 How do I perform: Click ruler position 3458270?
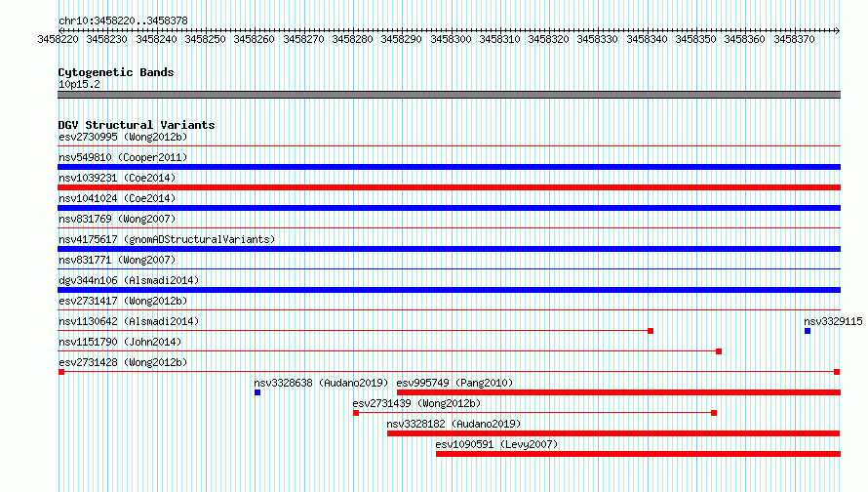304,39
